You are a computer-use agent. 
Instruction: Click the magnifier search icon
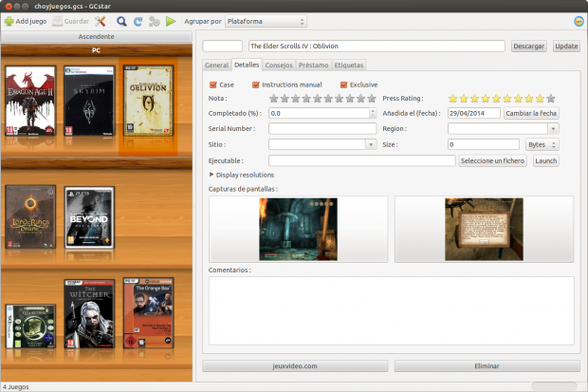[x=122, y=21]
